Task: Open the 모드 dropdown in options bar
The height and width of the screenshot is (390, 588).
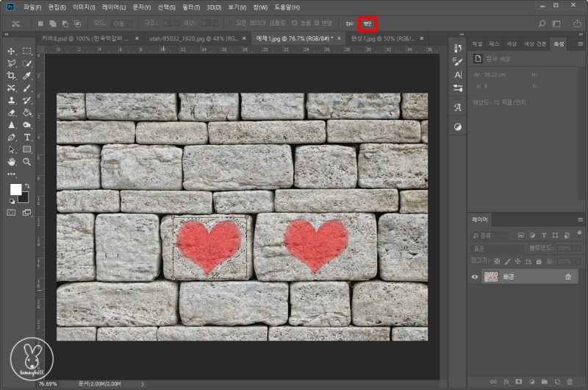Action: coord(123,24)
